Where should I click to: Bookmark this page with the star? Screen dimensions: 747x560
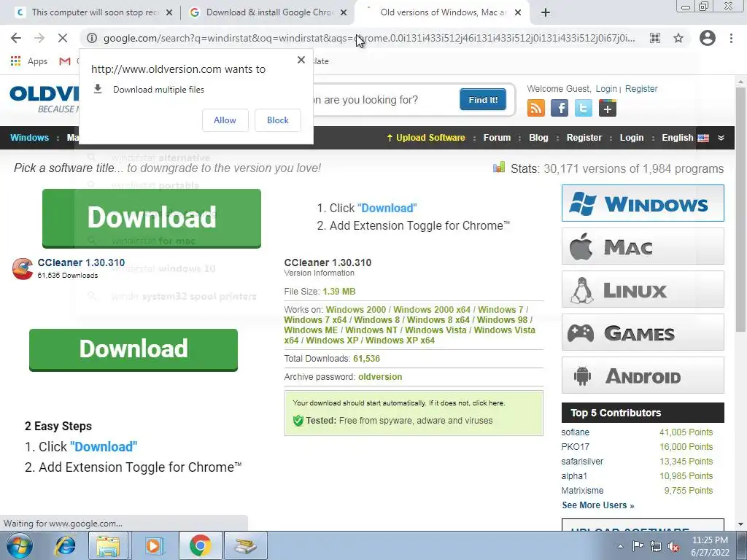click(x=678, y=38)
